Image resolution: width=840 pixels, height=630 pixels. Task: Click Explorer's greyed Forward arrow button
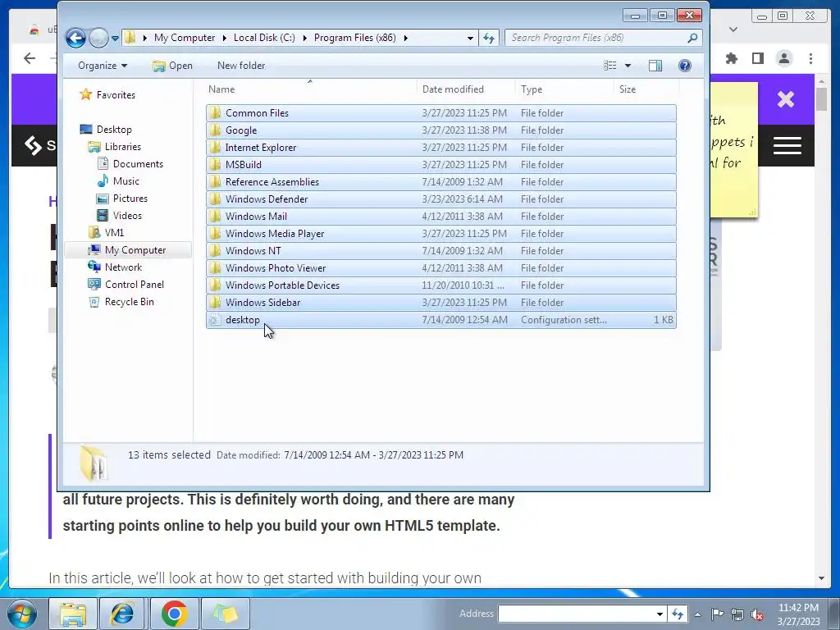98,38
